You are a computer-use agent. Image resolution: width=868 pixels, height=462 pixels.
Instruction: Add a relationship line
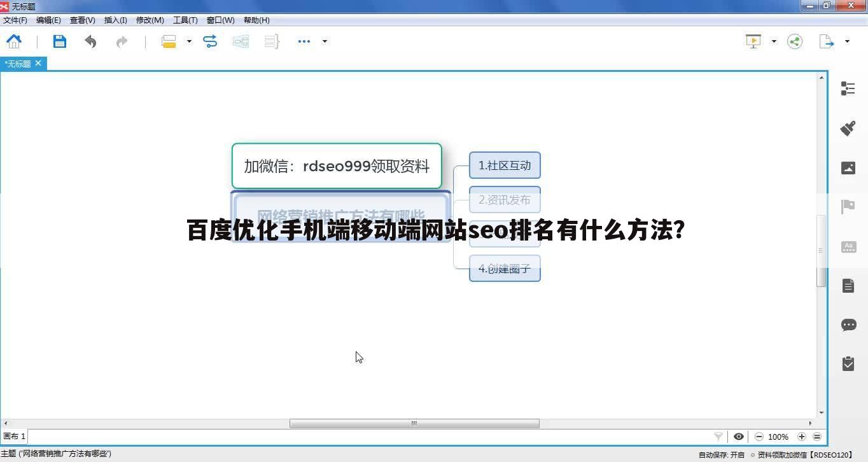[210, 41]
